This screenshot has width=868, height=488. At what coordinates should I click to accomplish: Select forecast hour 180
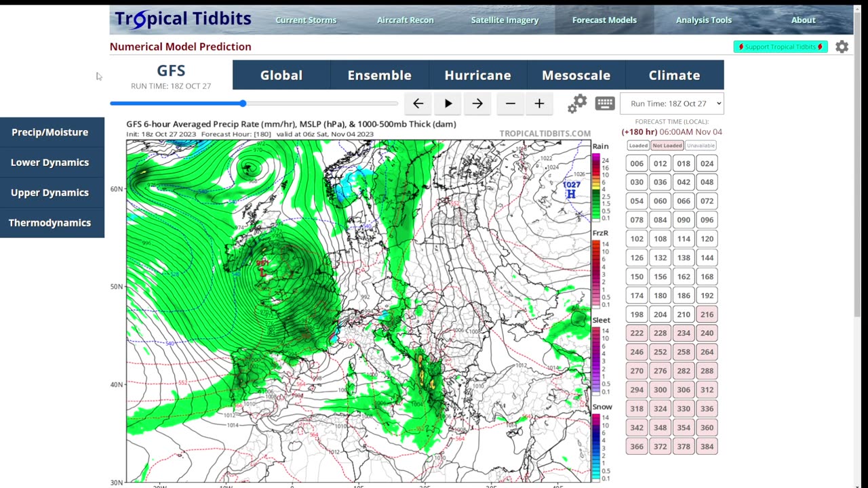click(x=660, y=296)
